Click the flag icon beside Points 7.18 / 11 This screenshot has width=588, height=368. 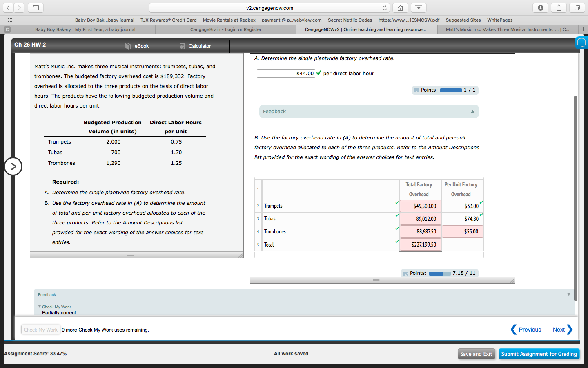pyautogui.click(x=405, y=274)
